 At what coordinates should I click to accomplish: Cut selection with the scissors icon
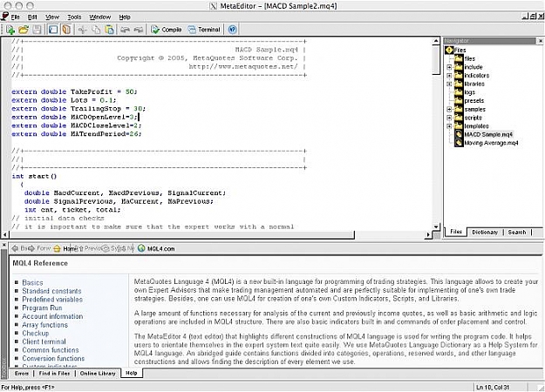(82, 30)
